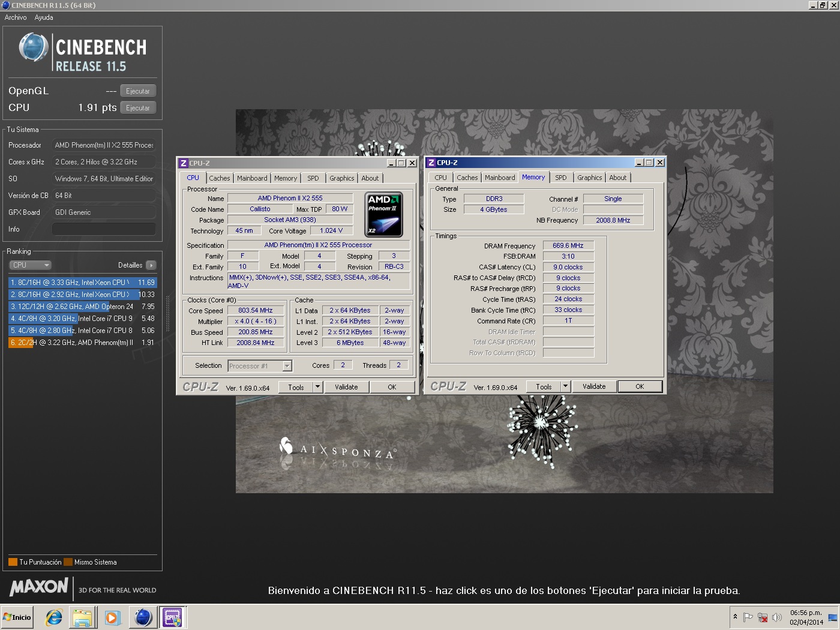840x630 pixels.
Task: Click the Cores value field showing 2
Action: [x=343, y=365]
